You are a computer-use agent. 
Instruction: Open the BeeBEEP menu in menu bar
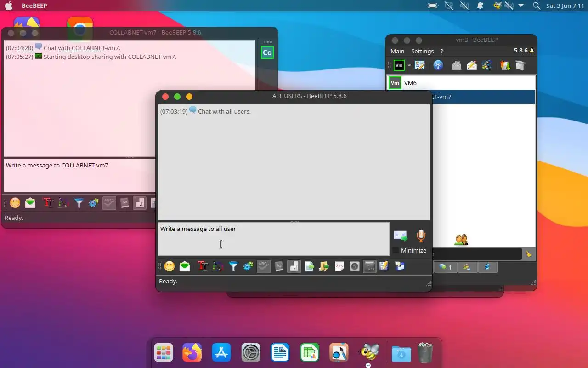[34, 6]
